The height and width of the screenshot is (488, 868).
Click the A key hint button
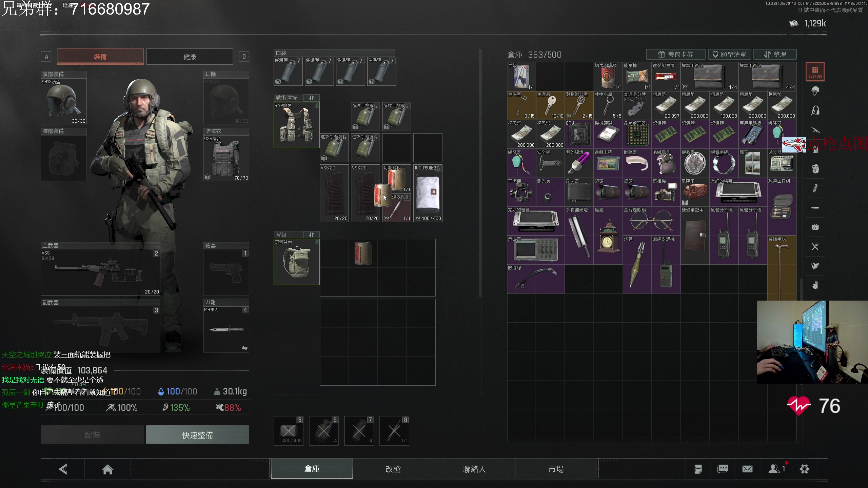coord(46,57)
